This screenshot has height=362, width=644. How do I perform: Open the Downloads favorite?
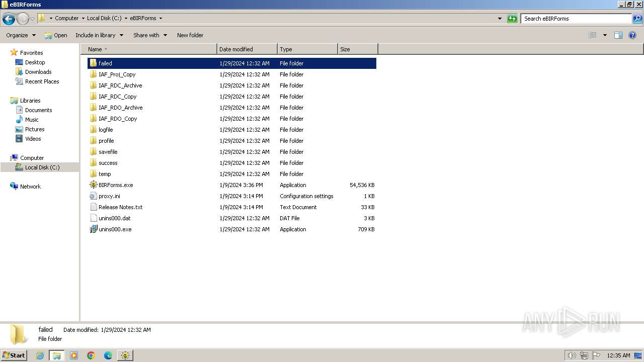pos(38,72)
